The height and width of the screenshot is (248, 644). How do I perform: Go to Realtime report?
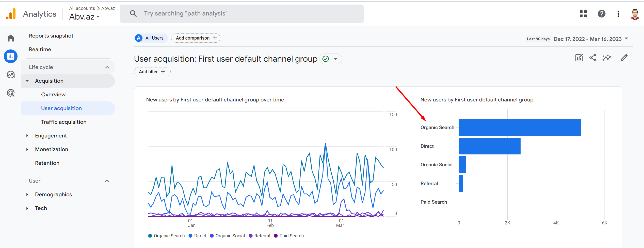coord(40,49)
